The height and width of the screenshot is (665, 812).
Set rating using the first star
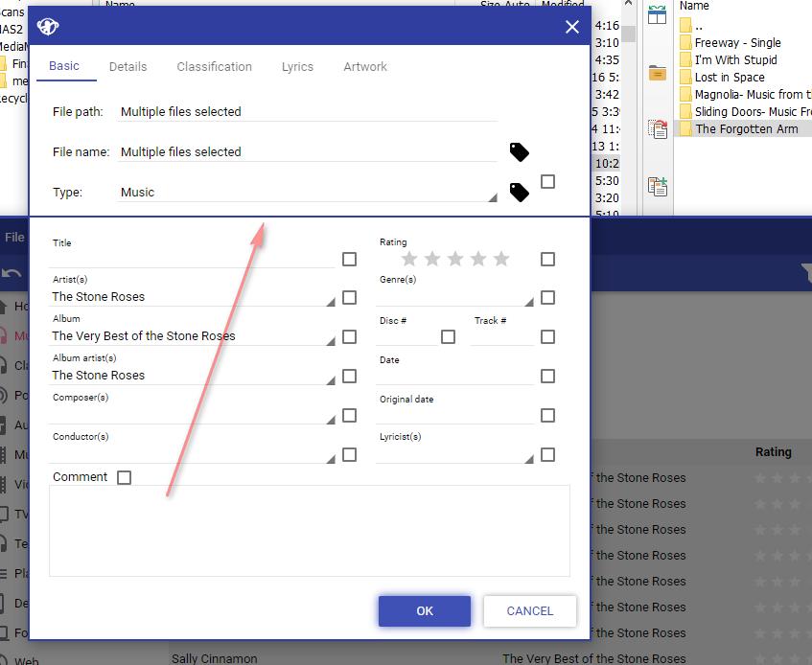point(409,259)
